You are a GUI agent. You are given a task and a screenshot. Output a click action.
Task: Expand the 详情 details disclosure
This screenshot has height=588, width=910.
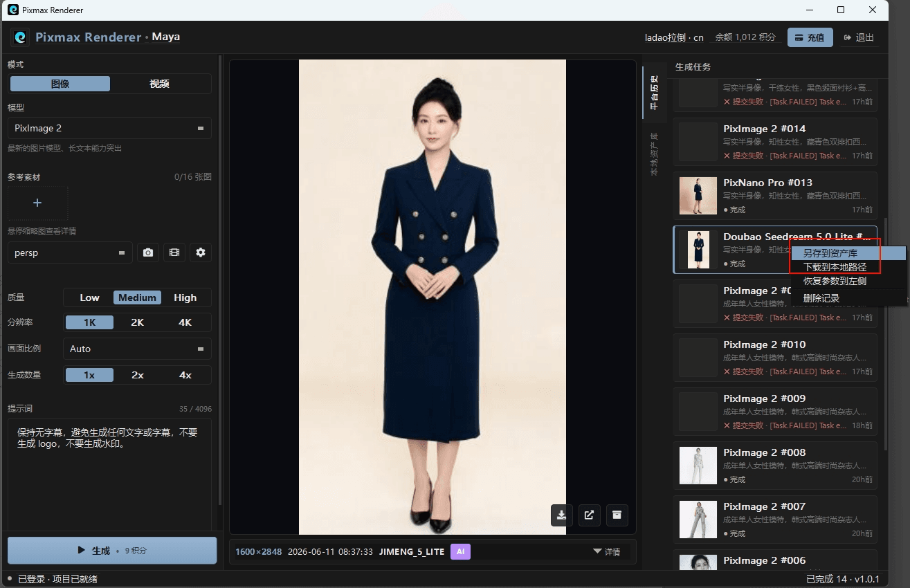(x=607, y=551)
